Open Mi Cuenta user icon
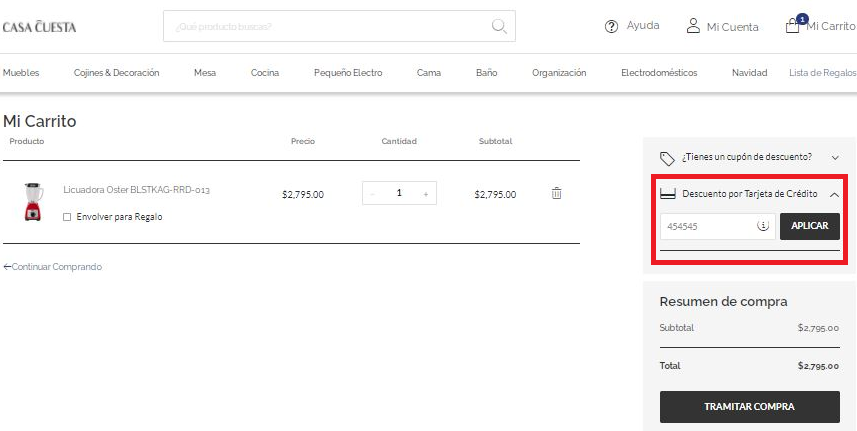The height and width of the screenshot is (431, 857). pyautogui.click(x=693, y=26)
